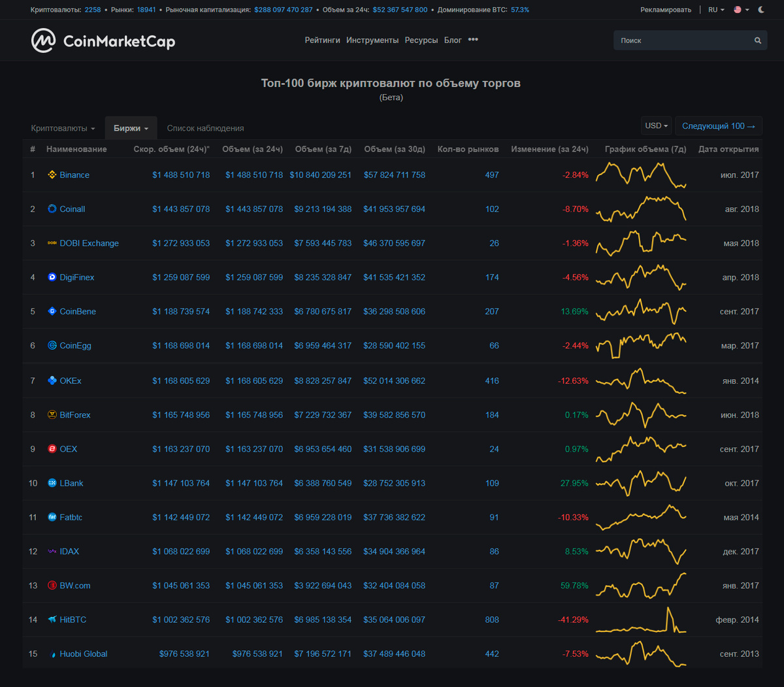Open the Ресурсы menu
The image size is (784, 687).
coord(421,41)
